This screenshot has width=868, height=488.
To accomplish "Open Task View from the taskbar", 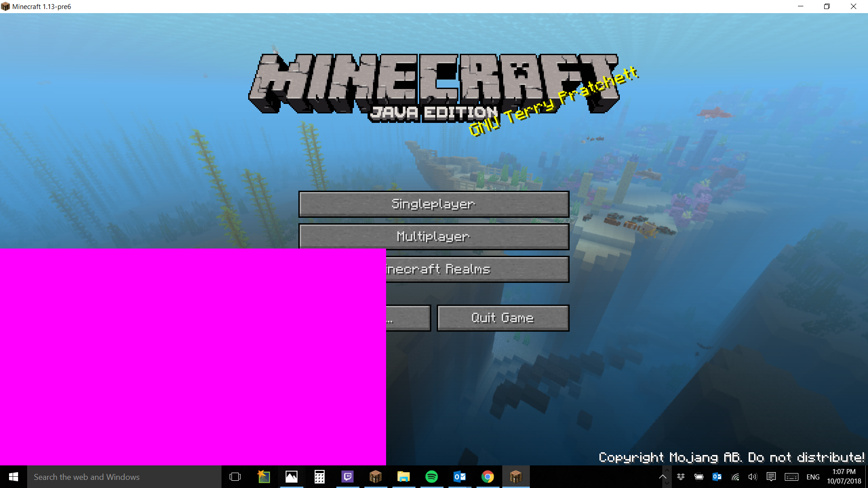I will coord(235,477).
